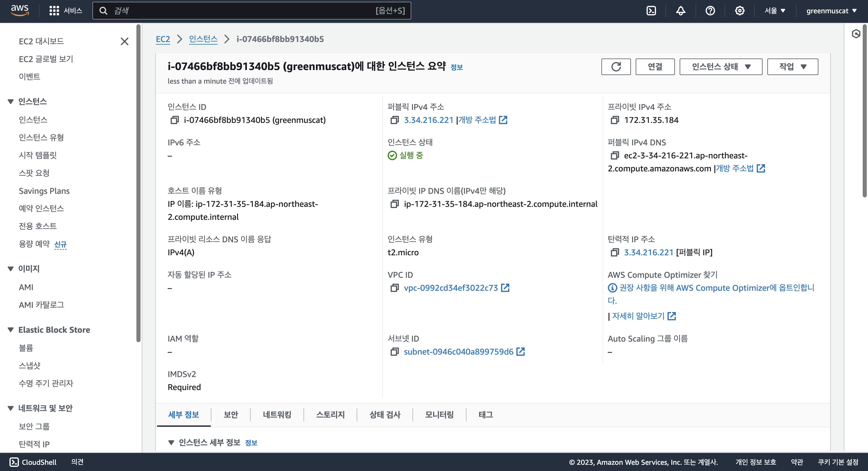
Task: Open the 작업 actions dropdown
Action: [x=792, y=66]
